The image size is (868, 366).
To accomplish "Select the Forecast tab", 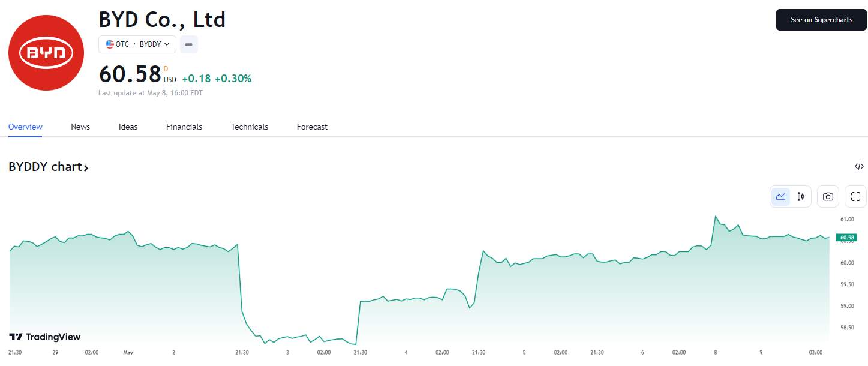I will coord(312,127).
